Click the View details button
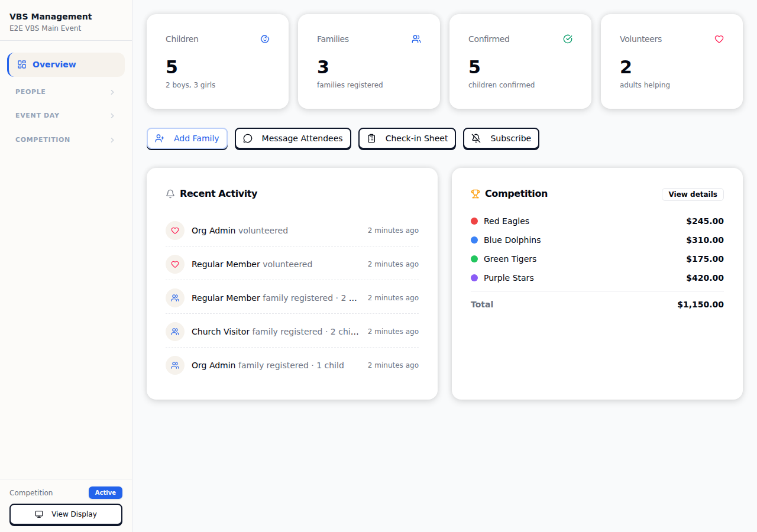 (693, 194)
